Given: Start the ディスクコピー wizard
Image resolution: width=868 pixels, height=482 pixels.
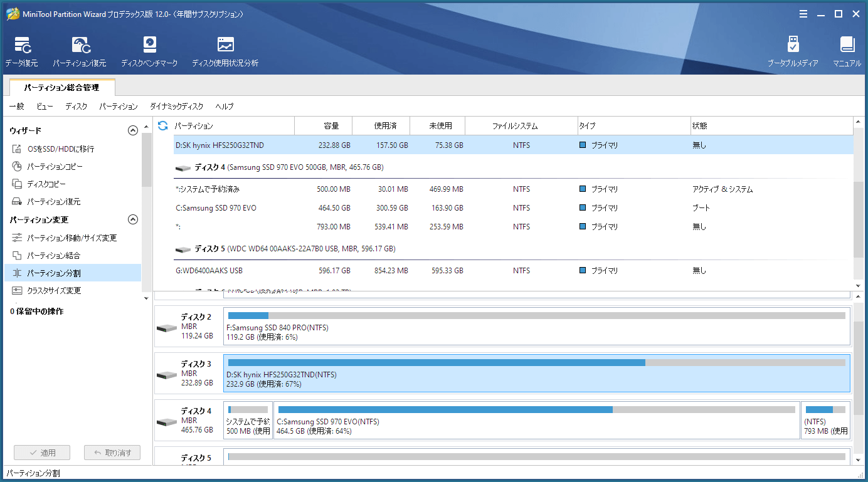Looking at the screenshot, I should (72, 184).
